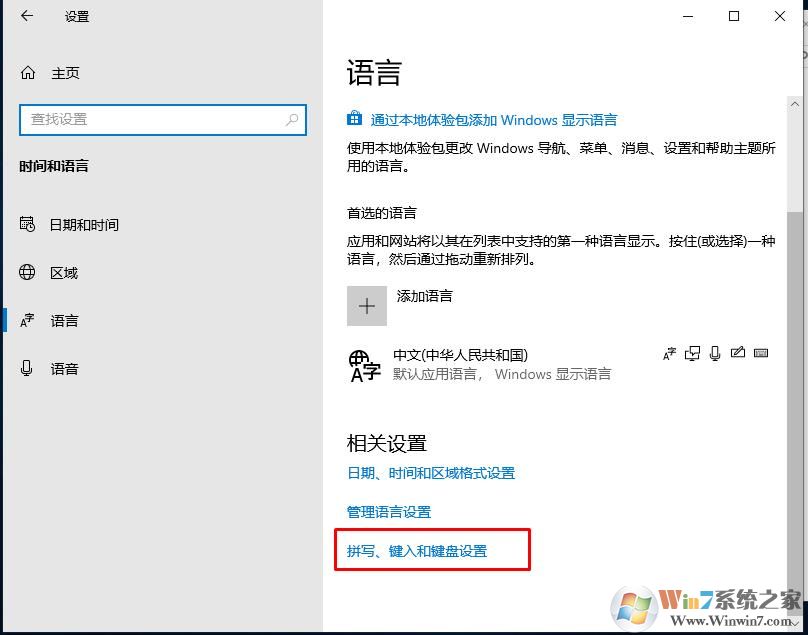Click the 时间和语言 section heading
This screenshot has height=635, width=808.
(54, 166)
